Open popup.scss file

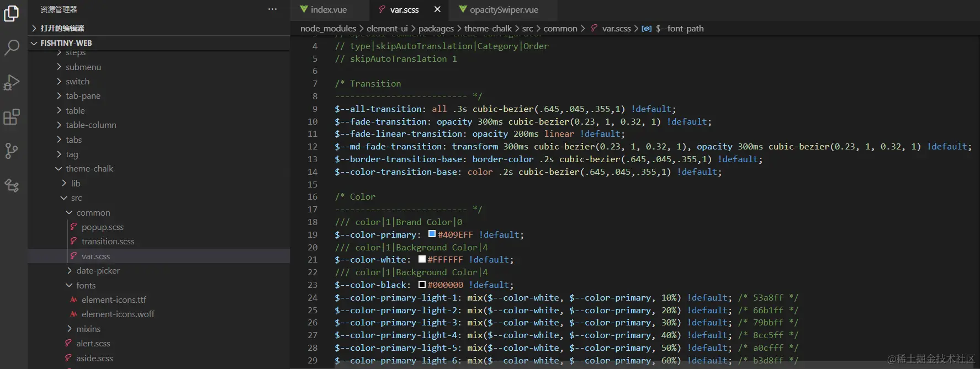click(x=158, y=227)
